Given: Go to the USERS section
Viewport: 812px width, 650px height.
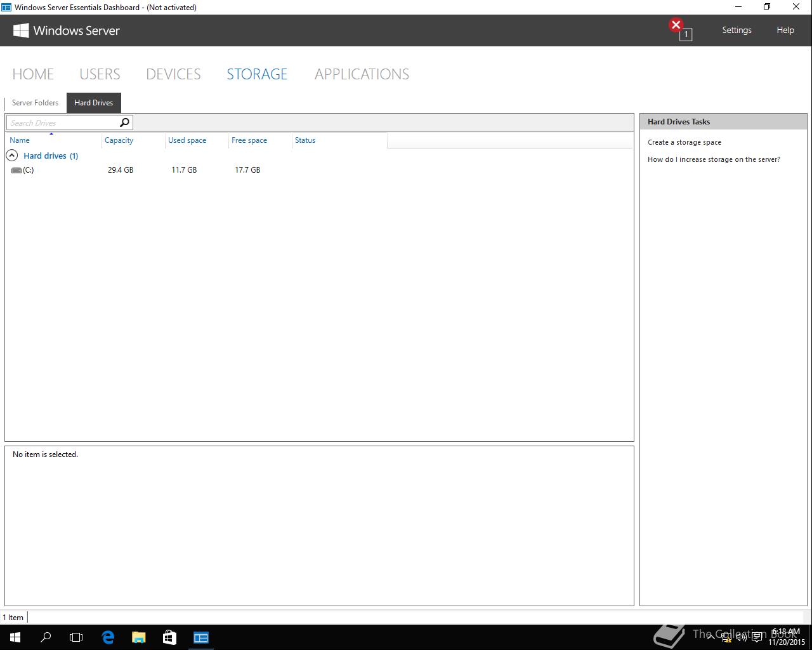Looking at the screenshot, I should pos(100,74).
